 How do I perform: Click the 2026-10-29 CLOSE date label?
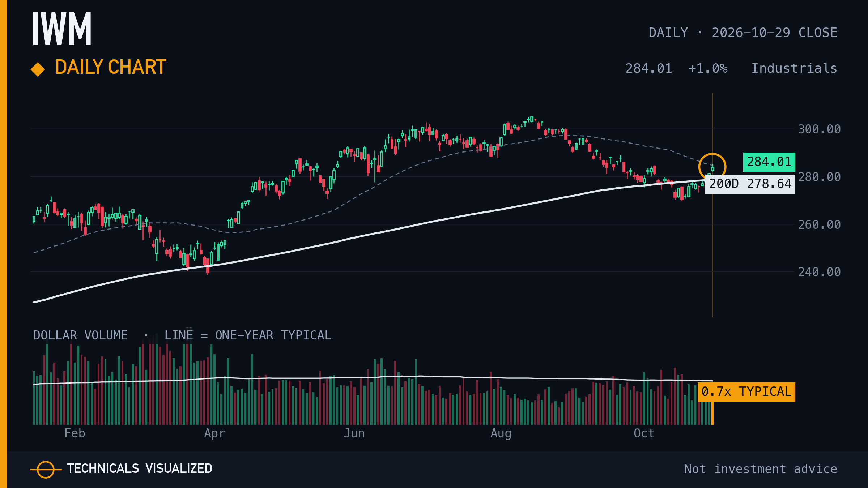[x=774, y=33]
